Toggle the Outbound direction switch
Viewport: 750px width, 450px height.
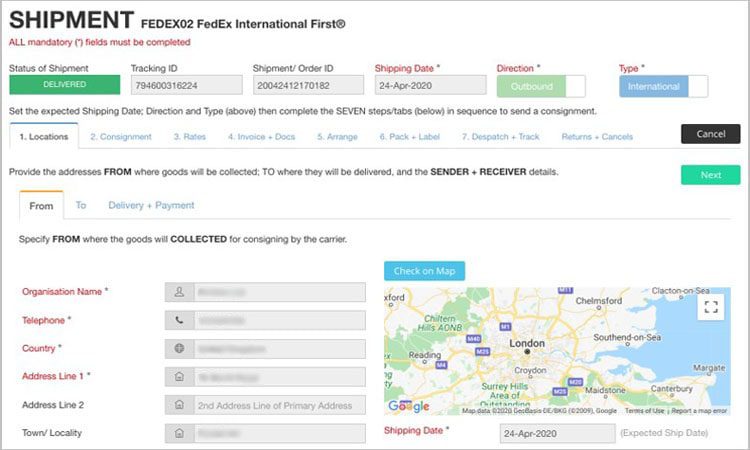(541, 87)
